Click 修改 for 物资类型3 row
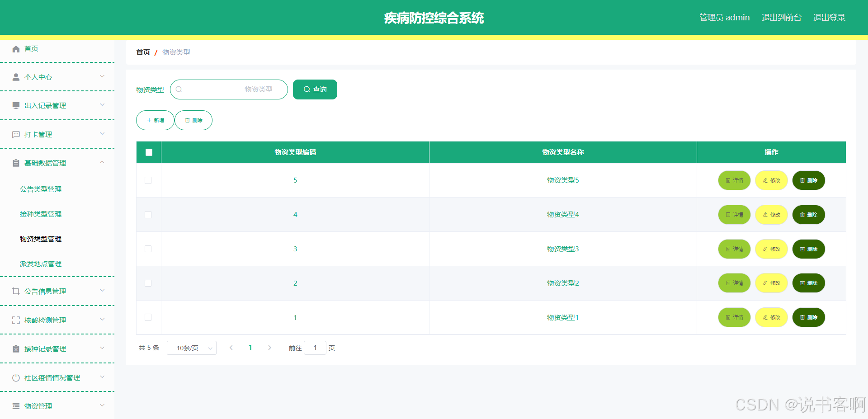Screen dimensions: 868x419 (x=772, y=249)
